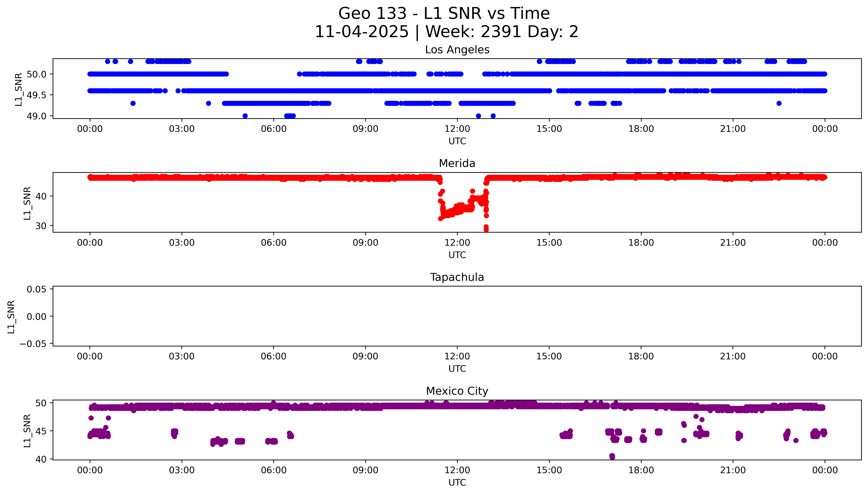The height and width of the screenshot is (494, 868).
Task: Click the lowest purple point near 17:00 in Mexico City
Action: point(612,457)
